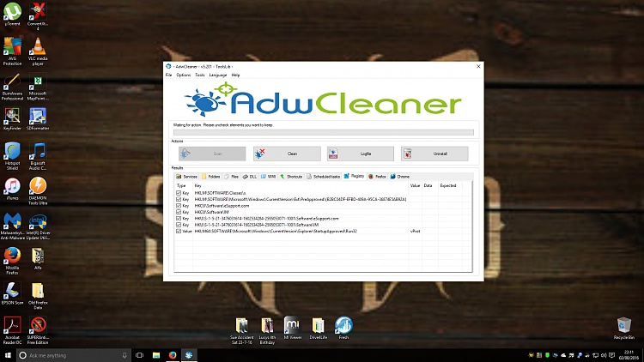Launch Hotspot Shield desktop icon

(12, 156)
